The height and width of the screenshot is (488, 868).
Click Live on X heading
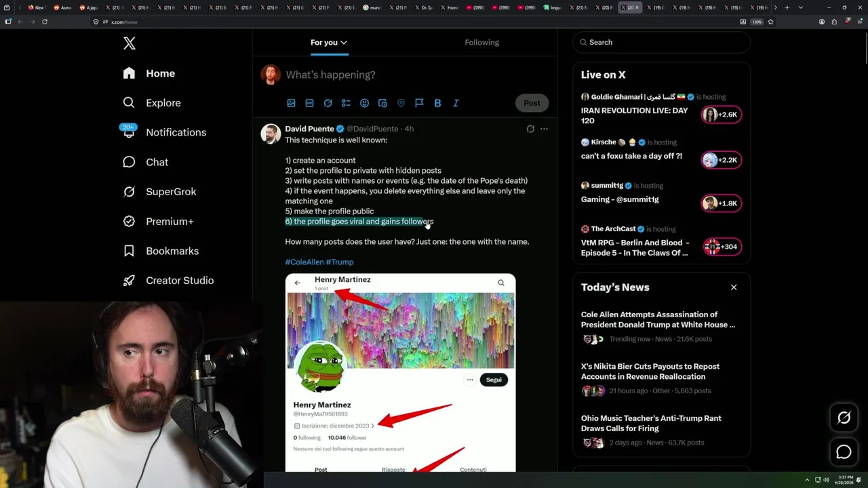point(603,75)
